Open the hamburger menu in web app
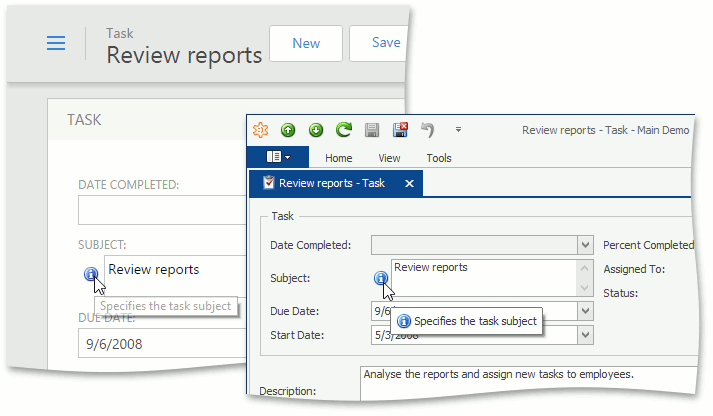The height and width of the screenshot is (416, 713). click(56, 43)
